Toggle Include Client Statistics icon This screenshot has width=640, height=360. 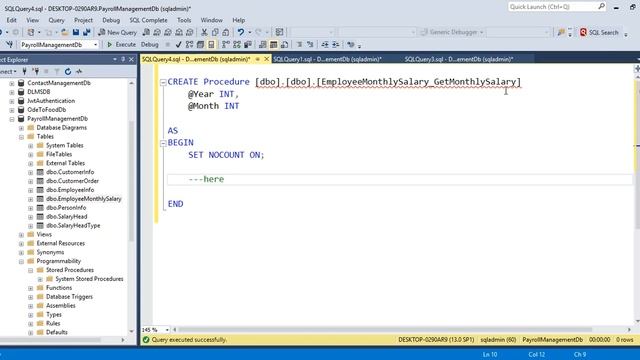247,44
